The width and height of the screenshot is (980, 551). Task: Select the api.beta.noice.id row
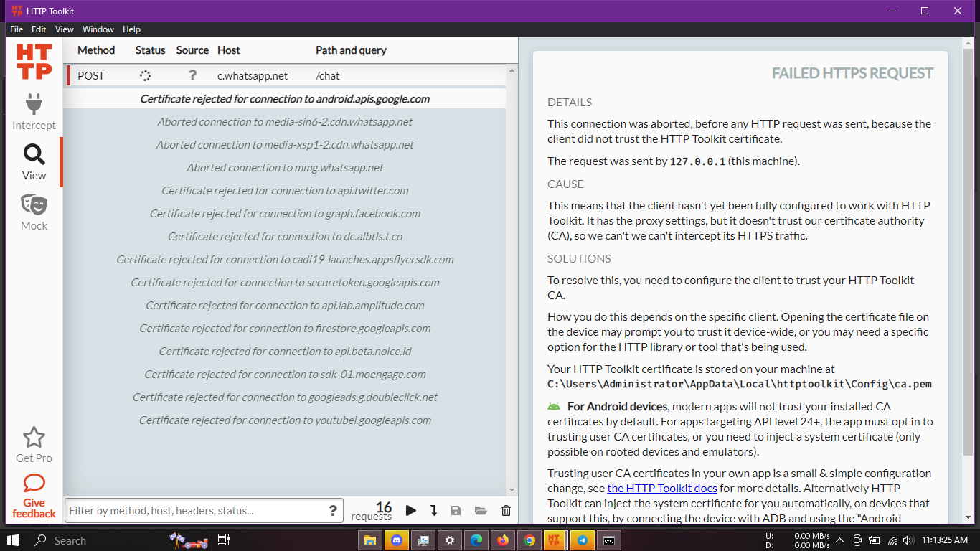285,352
